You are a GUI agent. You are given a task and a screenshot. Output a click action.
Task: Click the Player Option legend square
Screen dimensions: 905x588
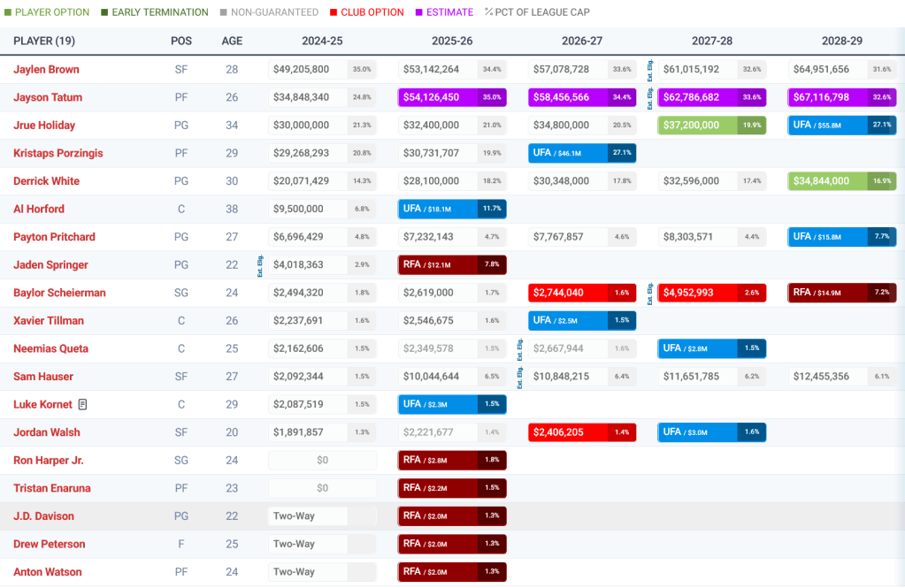click(x=6, y=12)
